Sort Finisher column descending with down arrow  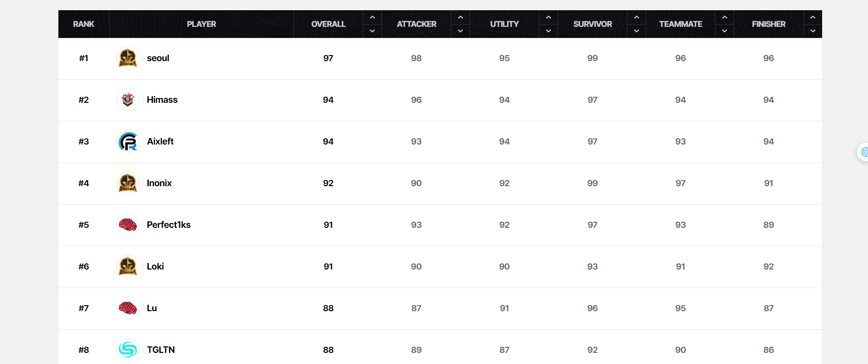[x=812, y=31]
